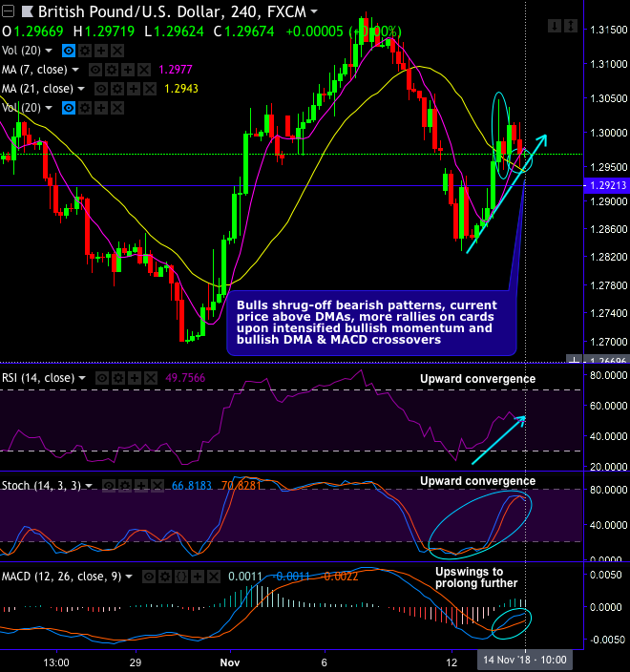630x672 pixels.
Task: Toggle visibility of Stoch indicator
Action: click(x=109, y=486)
